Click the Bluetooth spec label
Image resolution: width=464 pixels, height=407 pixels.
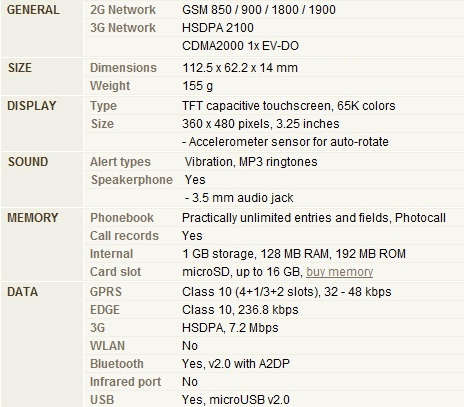pos(117,364)
